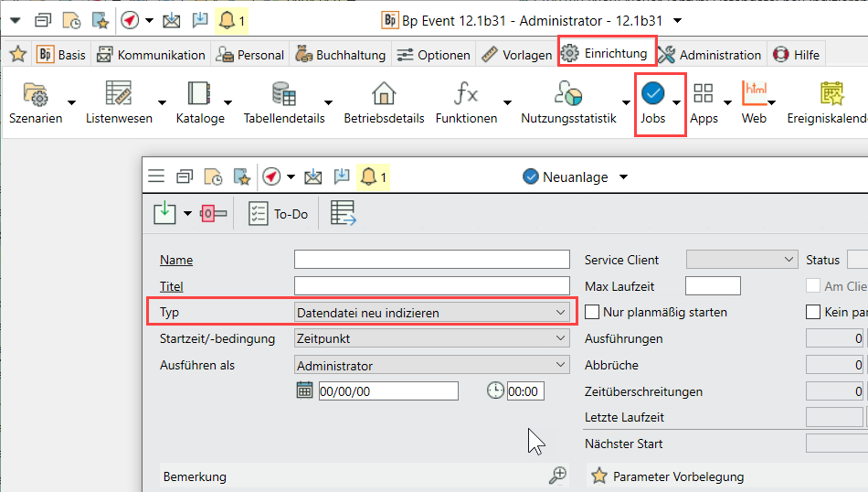This screenshot has height=492, width=868.
Task: Click the Tabellendetails database icon
Action: 283,93
